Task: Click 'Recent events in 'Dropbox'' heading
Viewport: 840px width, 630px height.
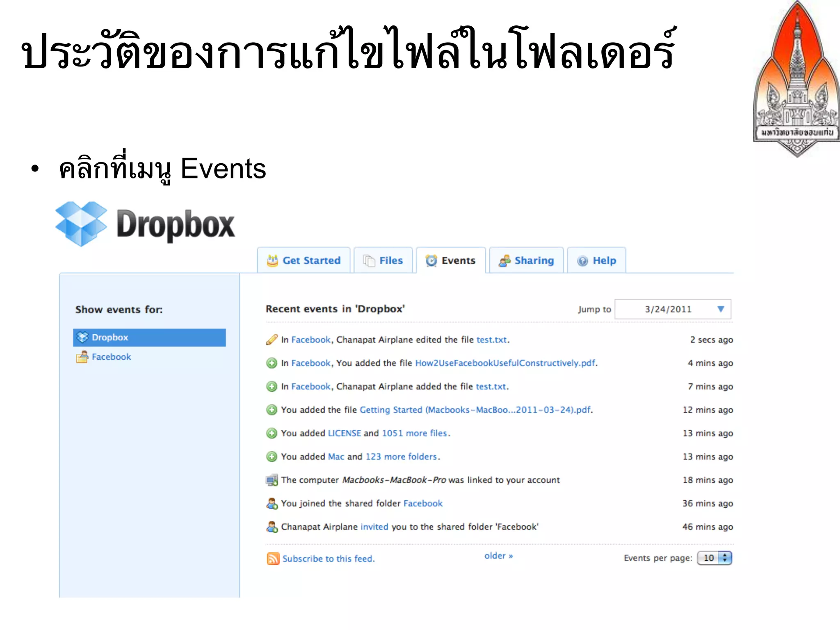Action: (335, 309)
